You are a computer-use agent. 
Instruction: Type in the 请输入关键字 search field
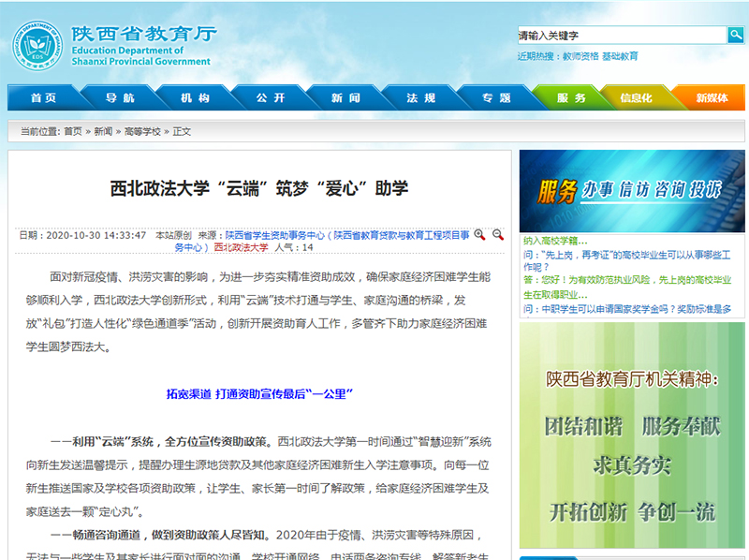point(622,36)
